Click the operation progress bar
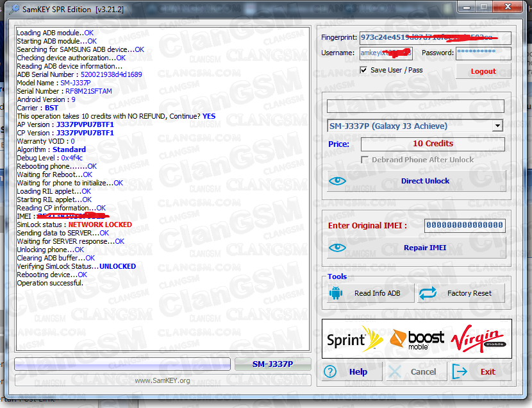Image resolution: width=532 pixels, height=408 pixels. coord(122,364)
